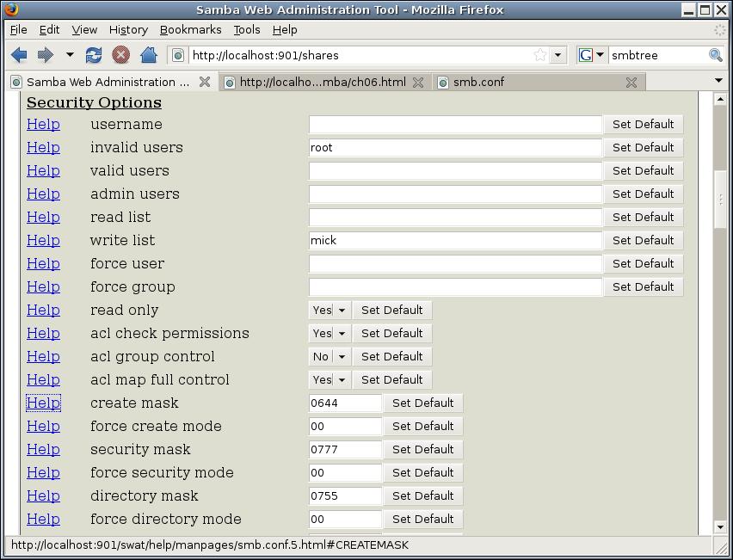This screenshot has height=560, width=733.
Task: Open the search engine selector dropdown
Action: pos(591,55)
